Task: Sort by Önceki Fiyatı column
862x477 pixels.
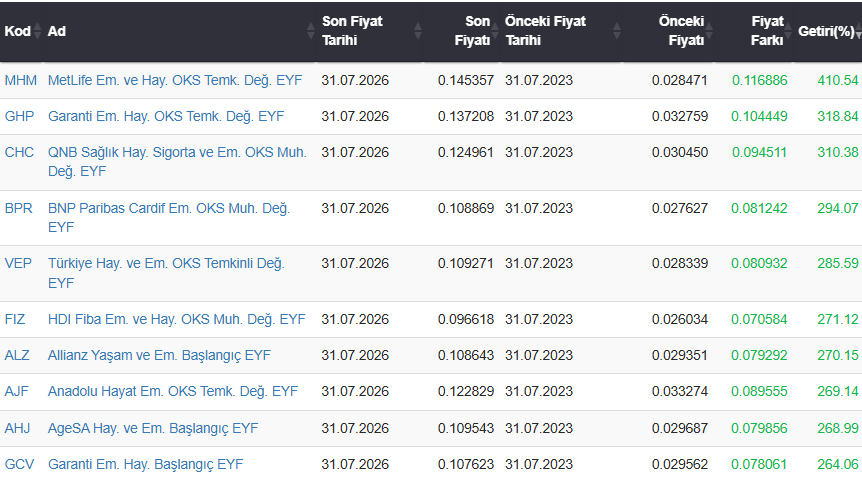Action: 681,31
